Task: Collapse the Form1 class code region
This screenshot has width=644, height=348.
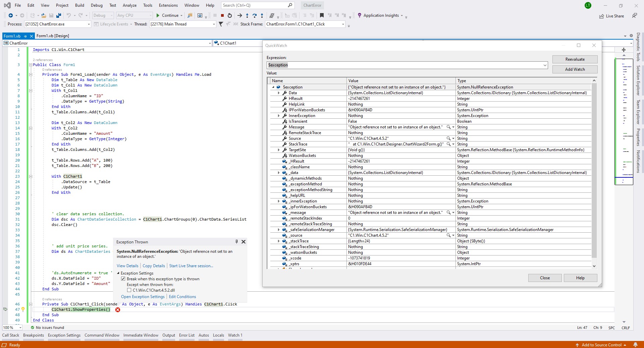Action: (x=31, y=65)
